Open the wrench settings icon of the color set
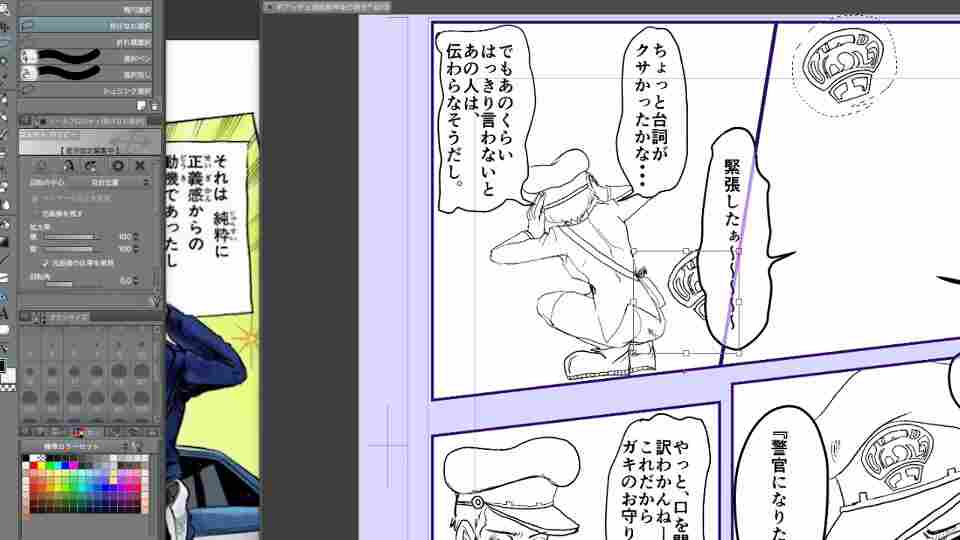960x540 pixels. [x=137, y=446]
